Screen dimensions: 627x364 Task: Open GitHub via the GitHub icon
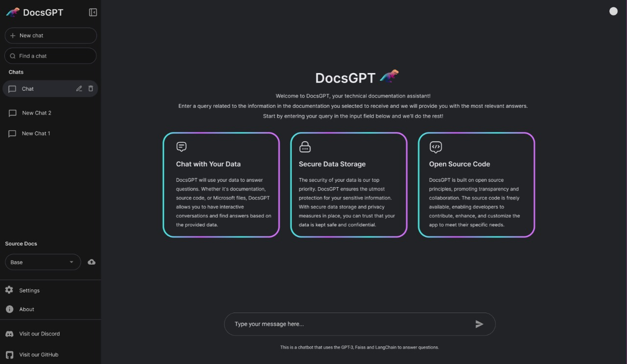coord(10,355)
